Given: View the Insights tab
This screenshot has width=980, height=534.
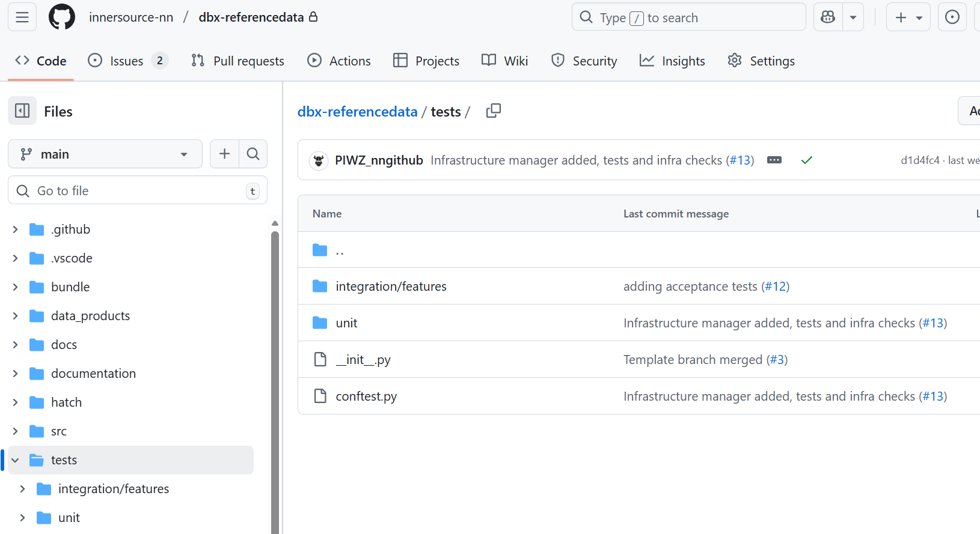Looking at the screenshot, I should [672, 61].
